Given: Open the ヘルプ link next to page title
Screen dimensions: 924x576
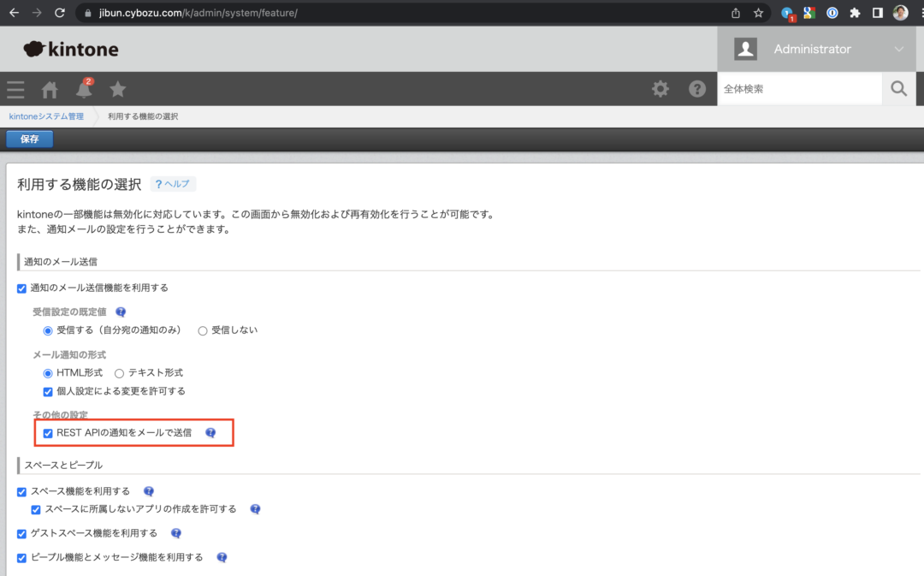Looking at the screenshot, I should [173, 183].
